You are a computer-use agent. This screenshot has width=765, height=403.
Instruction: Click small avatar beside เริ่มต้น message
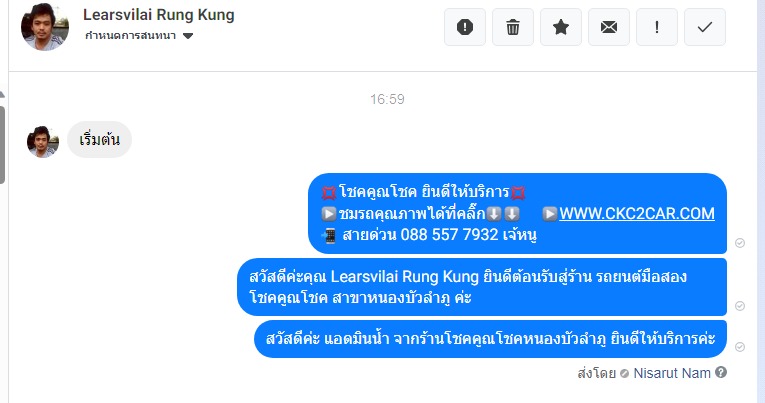point(43,141)
